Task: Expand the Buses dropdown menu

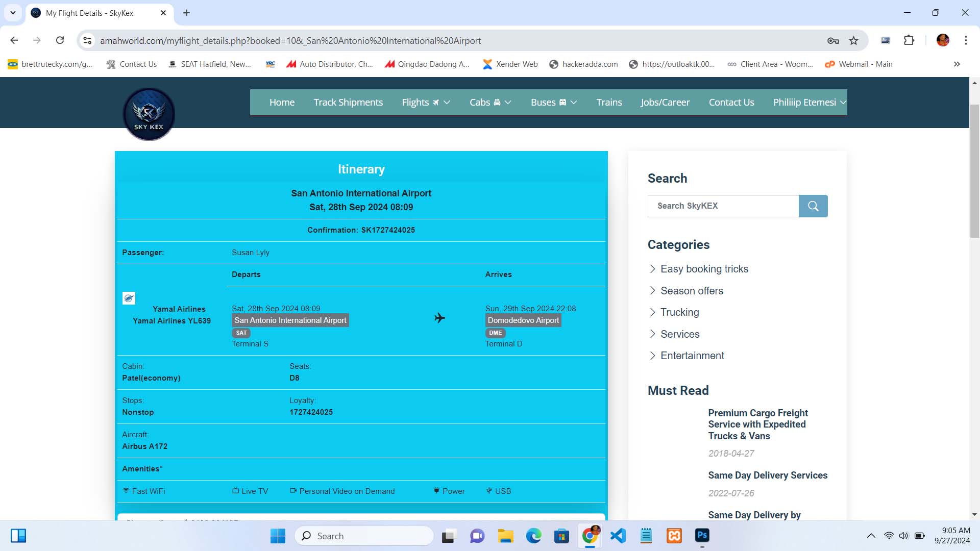Action: click(x=554, y=103)
